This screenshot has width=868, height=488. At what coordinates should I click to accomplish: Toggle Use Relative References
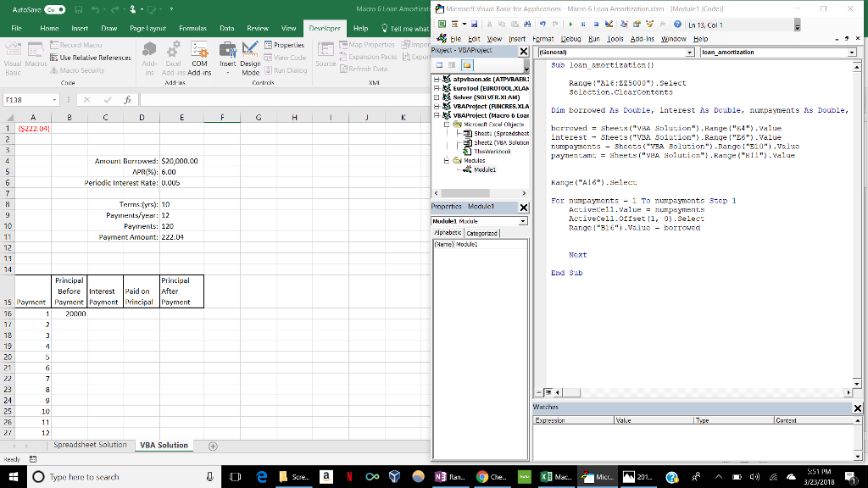(x=89, y=56)
